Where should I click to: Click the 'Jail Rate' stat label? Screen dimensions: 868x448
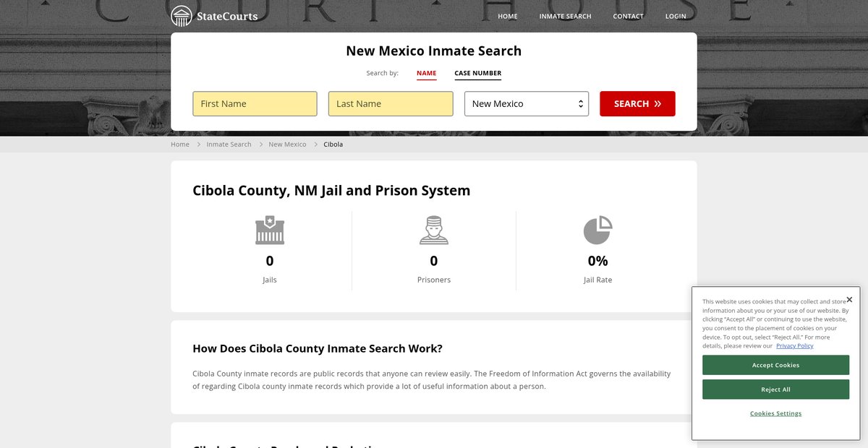[x=598, y=280]
